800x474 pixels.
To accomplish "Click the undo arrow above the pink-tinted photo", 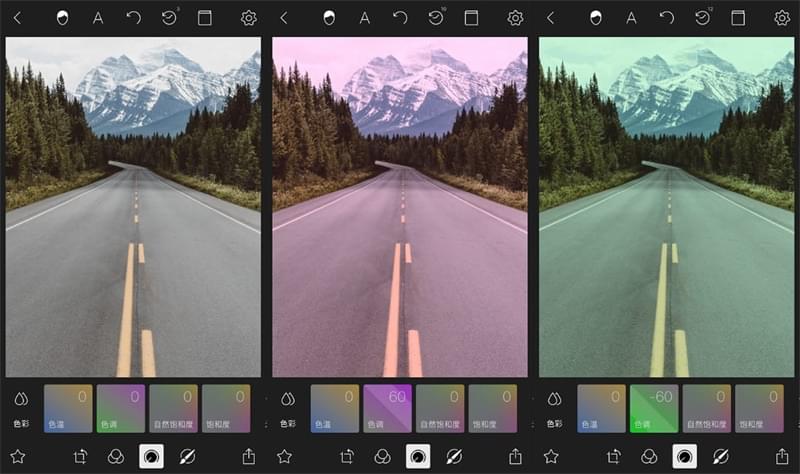I will pos(400,18).
